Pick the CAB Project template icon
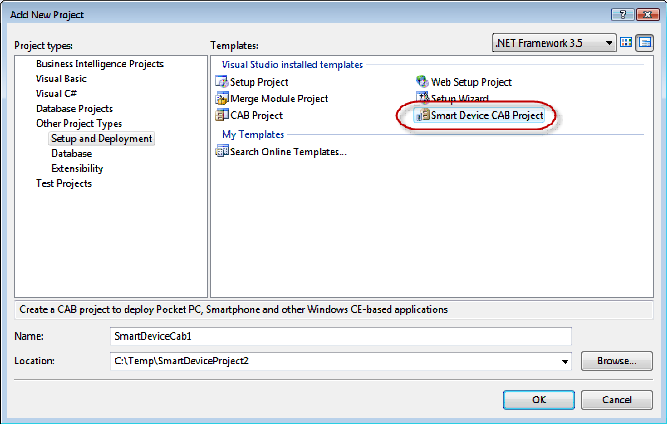Viewport: 667px width, 424px height. click(x=222, y=115)
